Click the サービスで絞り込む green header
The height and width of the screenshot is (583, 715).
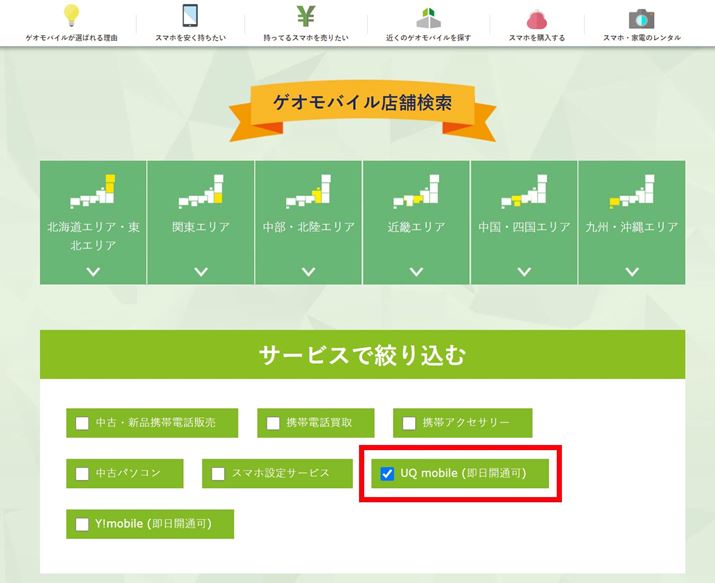363,355
